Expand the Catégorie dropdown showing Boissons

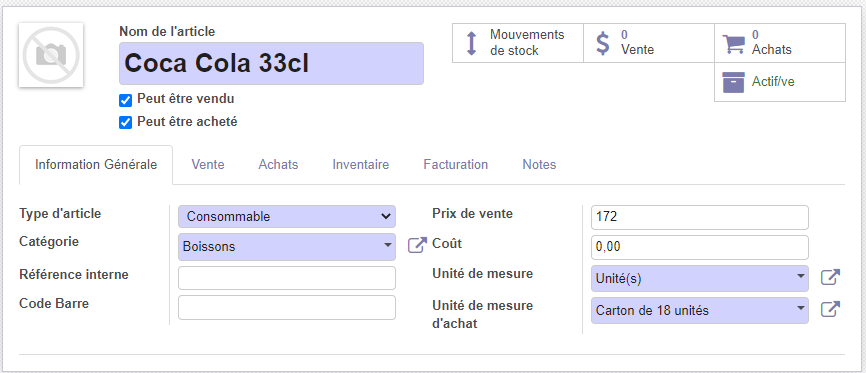tap(287, 246)
